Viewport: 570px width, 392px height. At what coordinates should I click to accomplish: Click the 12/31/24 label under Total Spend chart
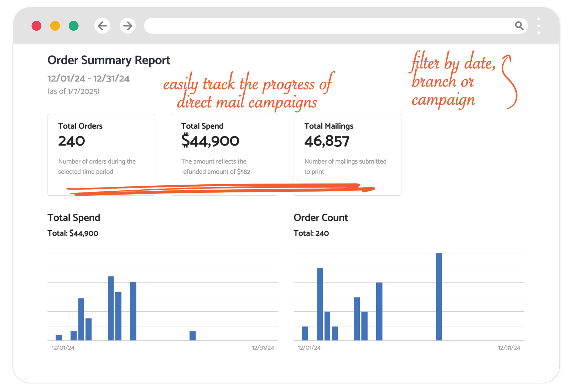click(263, 347)
